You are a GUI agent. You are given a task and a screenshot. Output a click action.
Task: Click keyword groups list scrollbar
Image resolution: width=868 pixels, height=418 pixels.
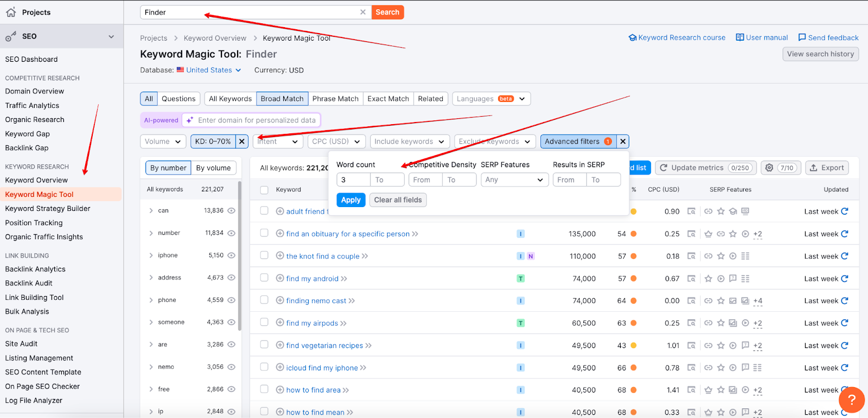point(239,255)
